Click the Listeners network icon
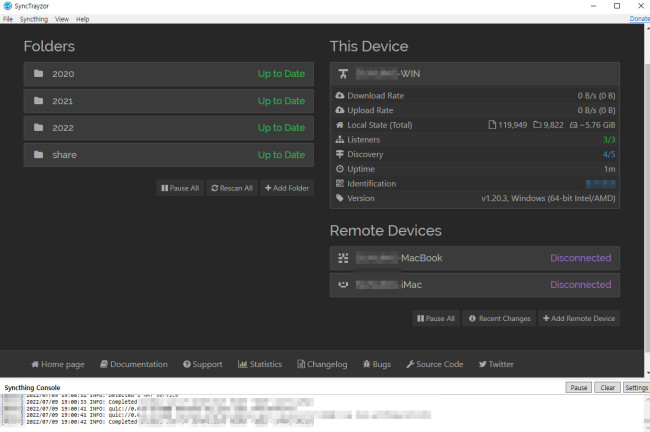Screen dimensions: 650x432 click(x=340, y=140)
